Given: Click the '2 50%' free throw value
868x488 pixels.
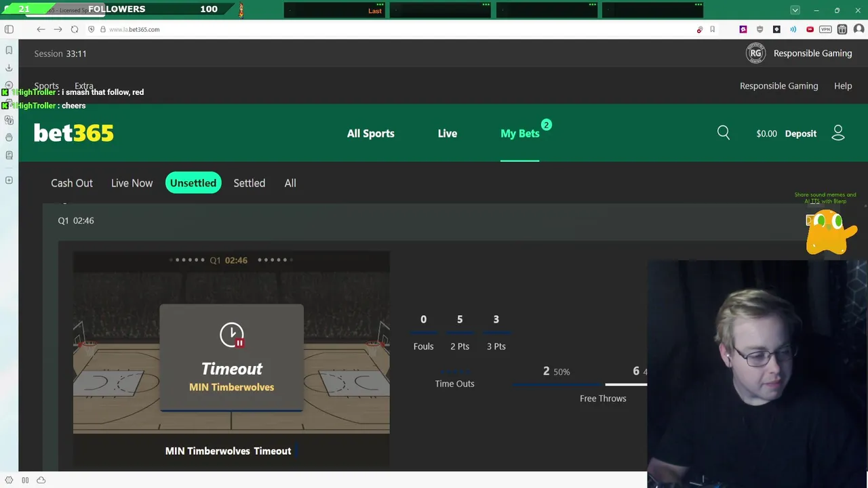Looking at the screenshot, I should pyautogui.click(x=556, y=371).
